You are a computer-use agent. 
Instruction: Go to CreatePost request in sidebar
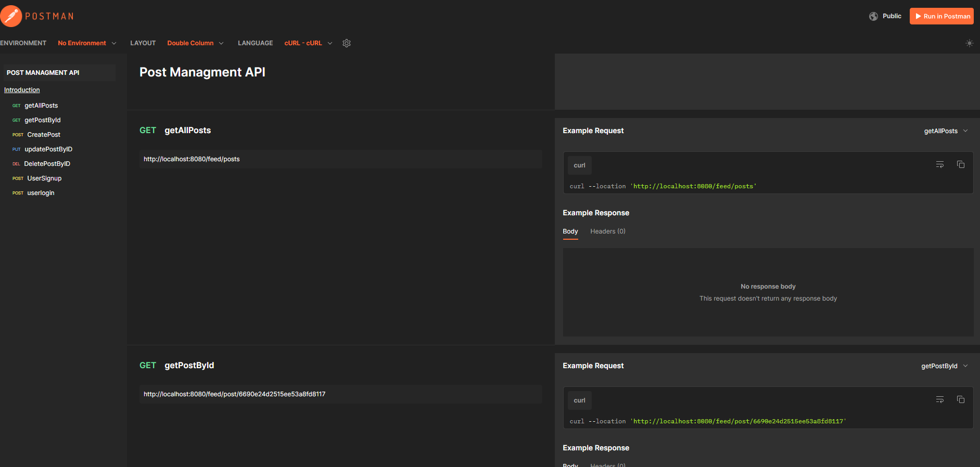click(x=44, y=135)
